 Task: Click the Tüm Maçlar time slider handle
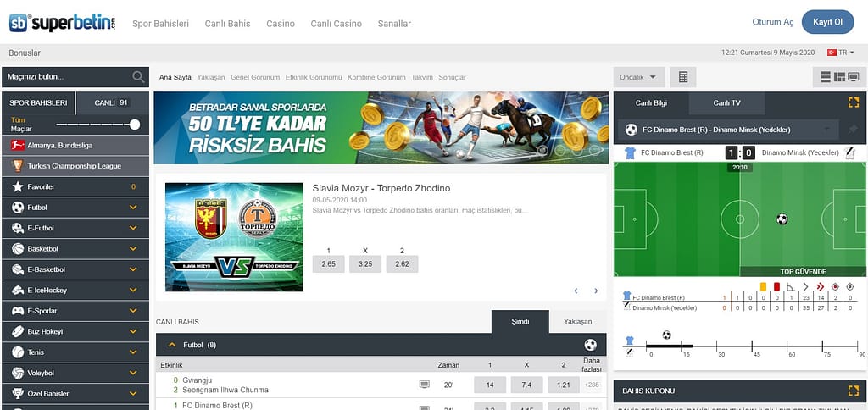(x=135, y=125)
